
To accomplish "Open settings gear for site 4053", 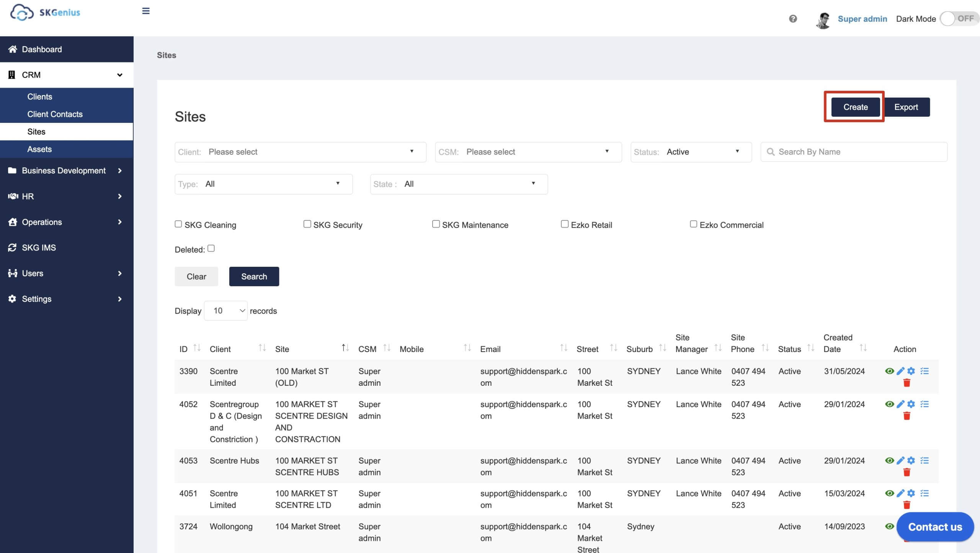I will [911, 460].
